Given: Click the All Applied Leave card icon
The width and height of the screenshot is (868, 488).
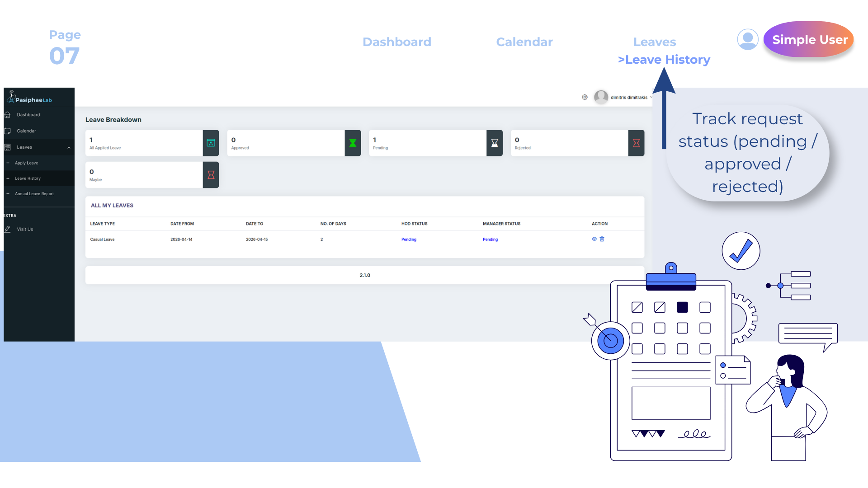Looking at the screenshot, I should pos(211,143).
